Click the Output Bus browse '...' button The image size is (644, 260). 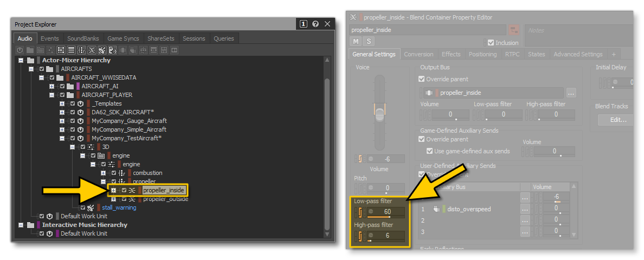571,93
